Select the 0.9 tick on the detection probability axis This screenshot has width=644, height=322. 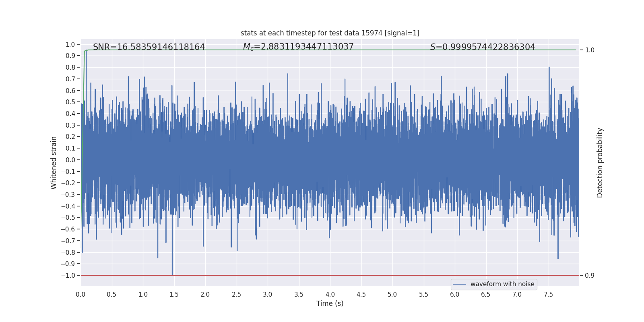[x=590, y=276]
